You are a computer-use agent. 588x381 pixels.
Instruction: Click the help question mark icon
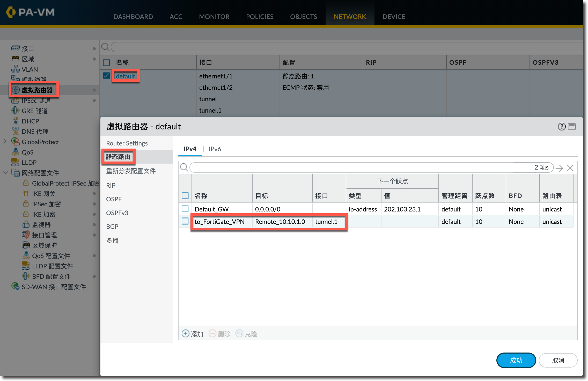(561, 127)
